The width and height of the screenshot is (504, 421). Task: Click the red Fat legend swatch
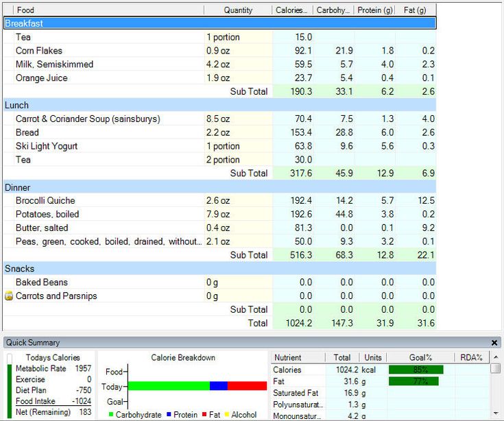click(204, 414)
